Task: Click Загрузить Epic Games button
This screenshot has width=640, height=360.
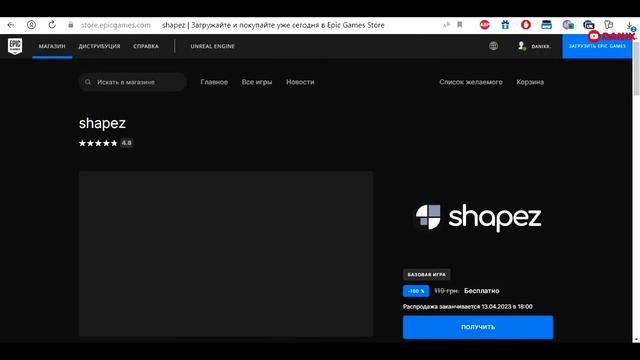Action: pyautogui.click(x=597, y=46)
